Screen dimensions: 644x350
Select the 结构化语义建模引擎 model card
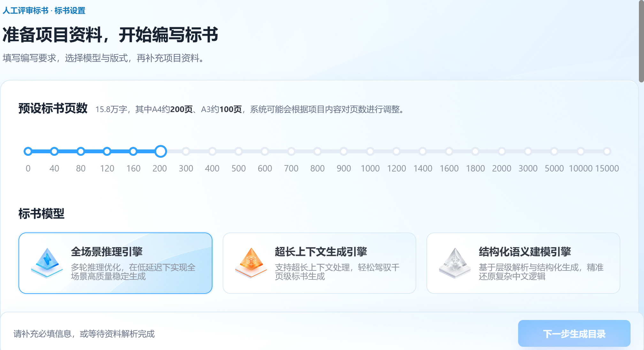523,263
